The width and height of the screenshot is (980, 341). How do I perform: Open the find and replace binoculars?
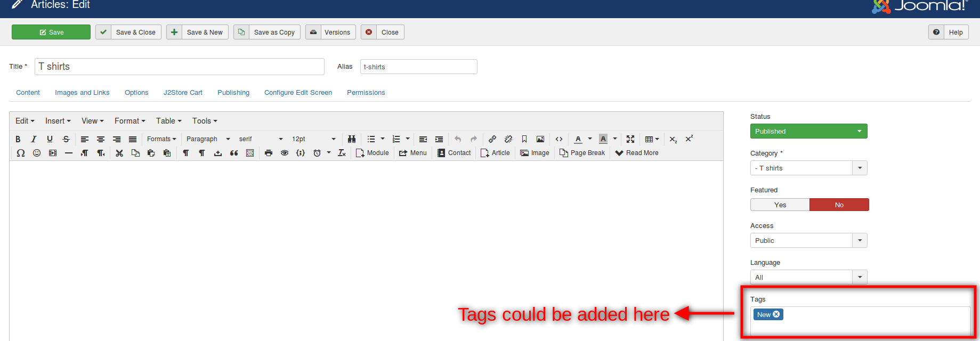point(352,139)
